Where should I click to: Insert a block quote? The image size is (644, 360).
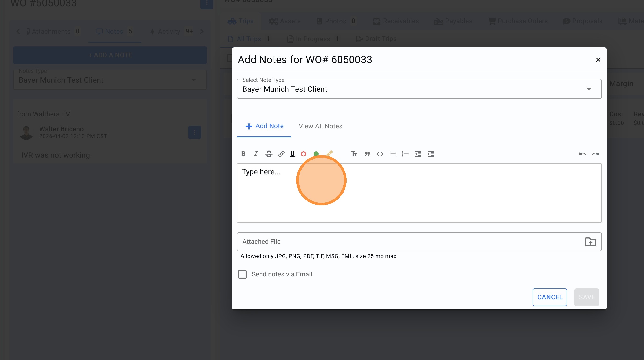(367, 154)
